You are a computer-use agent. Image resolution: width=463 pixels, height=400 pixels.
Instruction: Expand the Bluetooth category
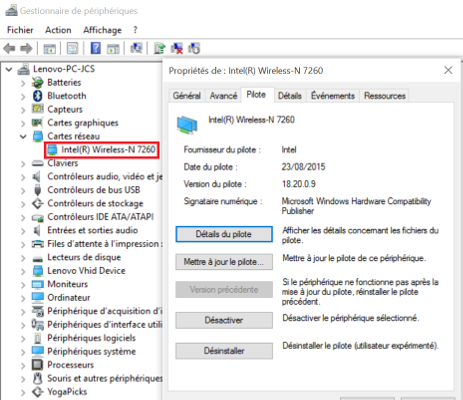coord(23,97)
